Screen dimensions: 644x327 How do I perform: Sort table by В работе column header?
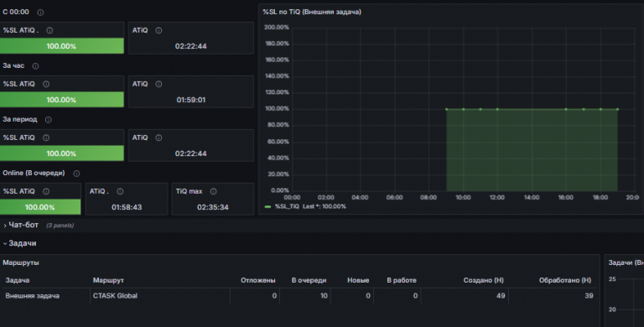(x=402, y=280)
